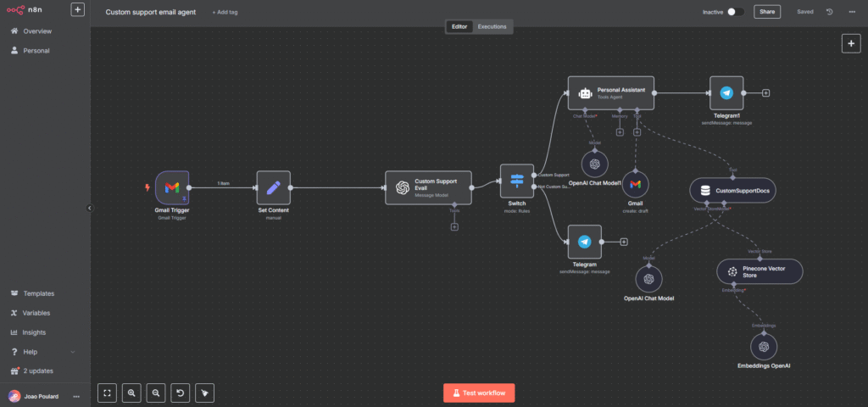
Task: Click the Telegram1 node icon
Action: [726, 92]
